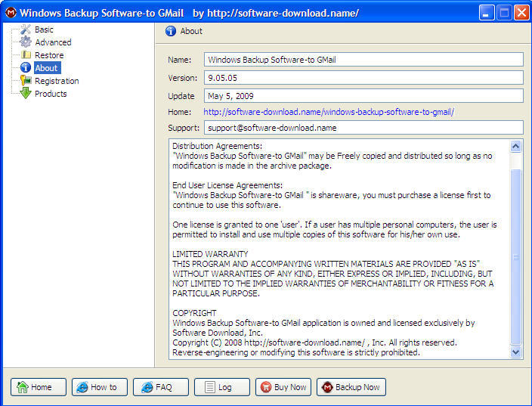The image size is (532, 406).
Task: Click the "End User License Agreements:" text
Action: click(227, 185)
